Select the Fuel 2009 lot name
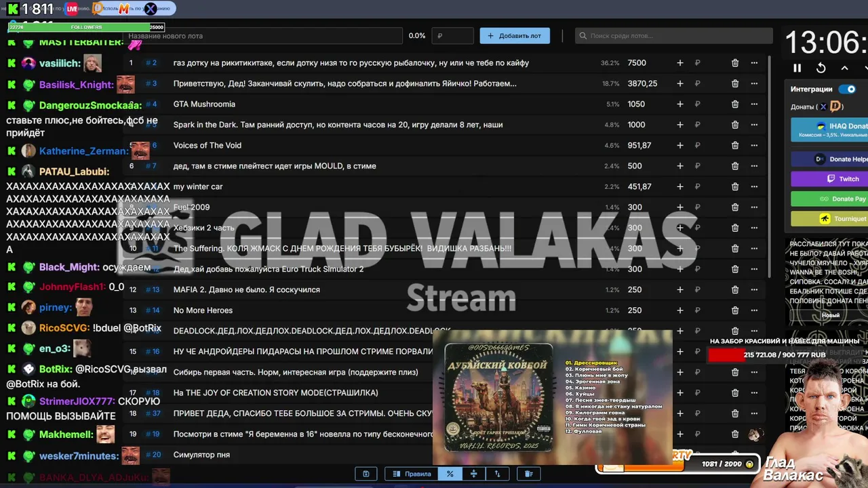The image size is (868, 488). 191,207
